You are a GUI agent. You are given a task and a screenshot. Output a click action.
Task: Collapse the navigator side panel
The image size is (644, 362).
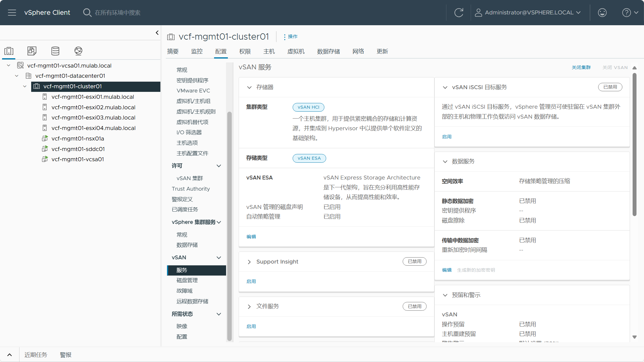click(x=157, y=33)
